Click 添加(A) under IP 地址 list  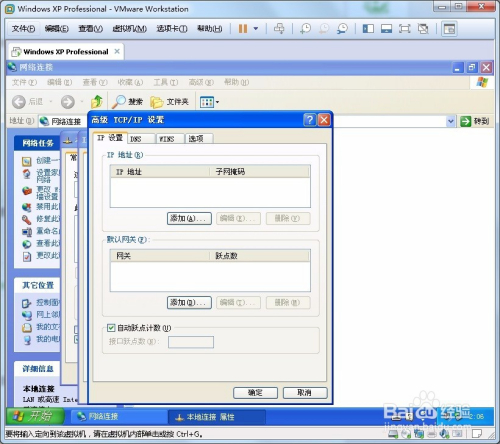(x=189, y=219)
